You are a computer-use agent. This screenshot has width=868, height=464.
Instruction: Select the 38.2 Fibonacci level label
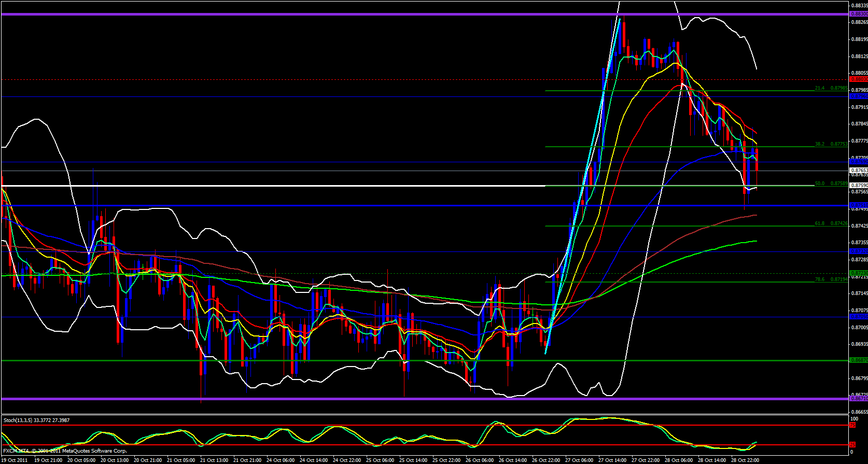coord(831,144)
